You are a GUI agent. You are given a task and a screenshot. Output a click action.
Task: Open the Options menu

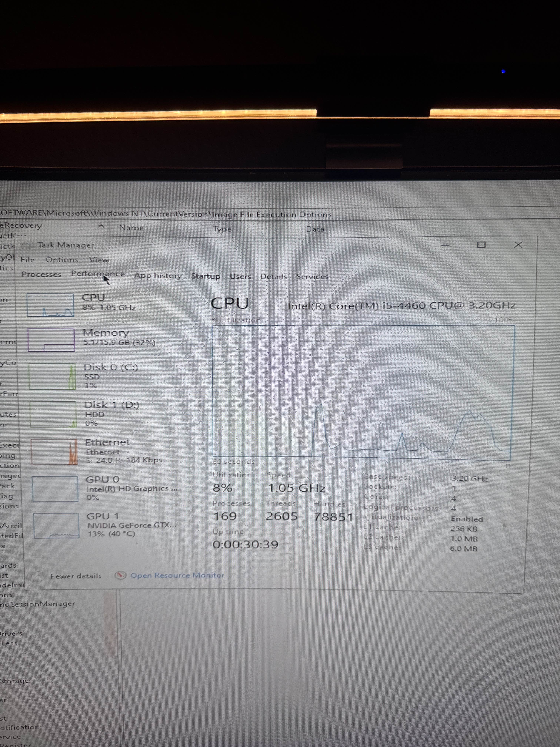pyautogui.click(x=62, y=260)
